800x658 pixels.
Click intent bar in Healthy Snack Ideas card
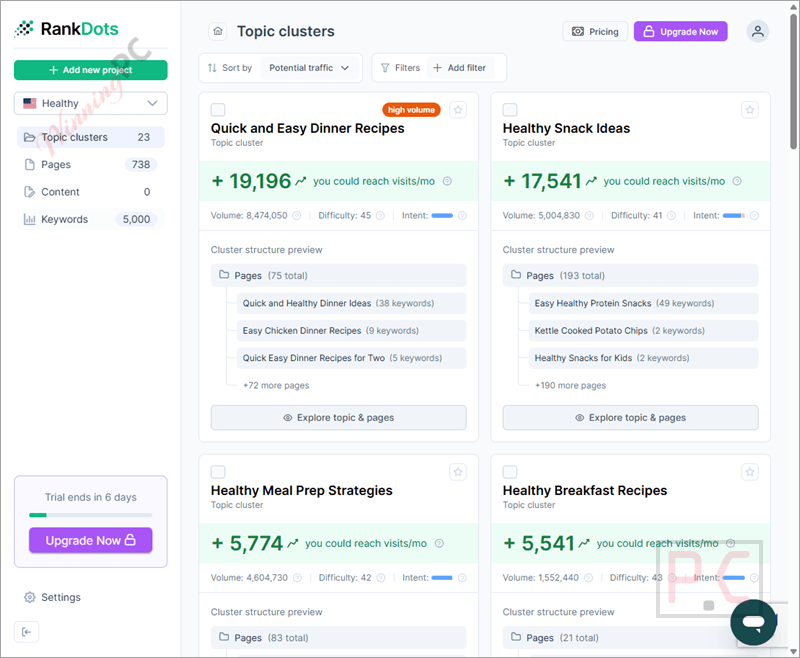(734, 216)
